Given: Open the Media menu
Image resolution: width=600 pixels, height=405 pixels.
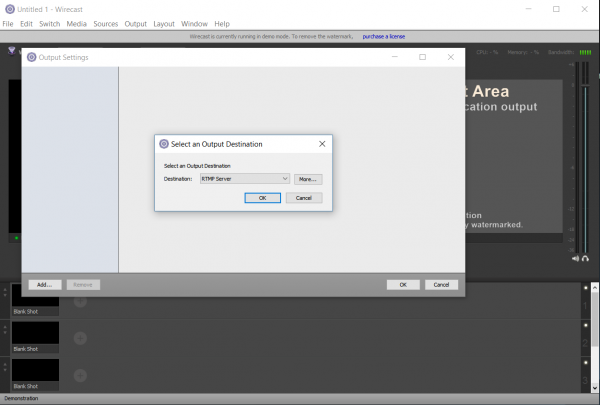Looking at the screenshot, I should tap(77, 24).
